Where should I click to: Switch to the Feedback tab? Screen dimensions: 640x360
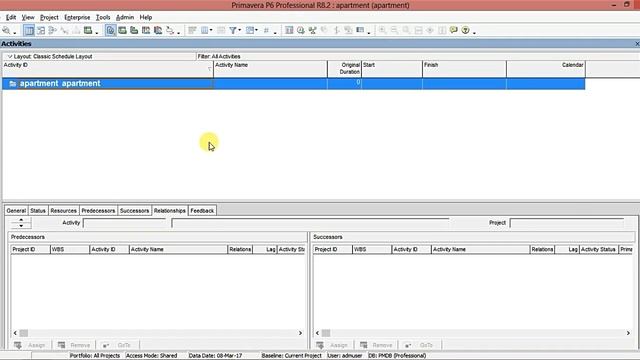[202, 211]
